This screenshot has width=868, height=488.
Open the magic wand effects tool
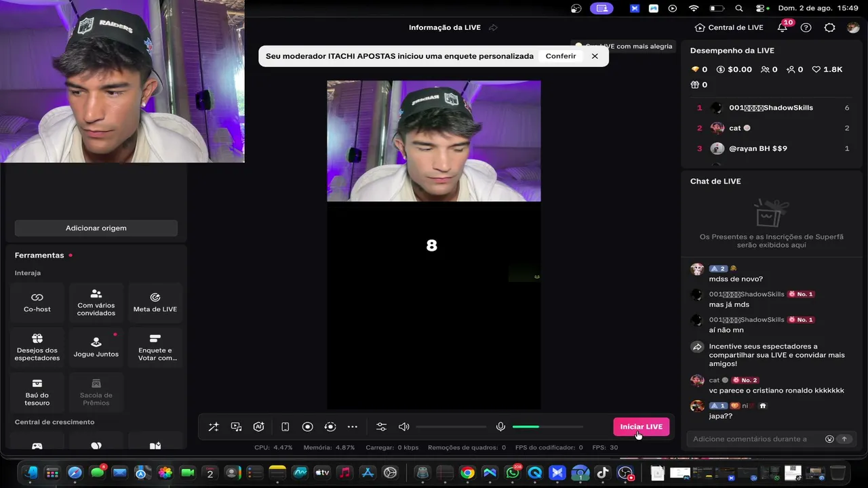214,427
